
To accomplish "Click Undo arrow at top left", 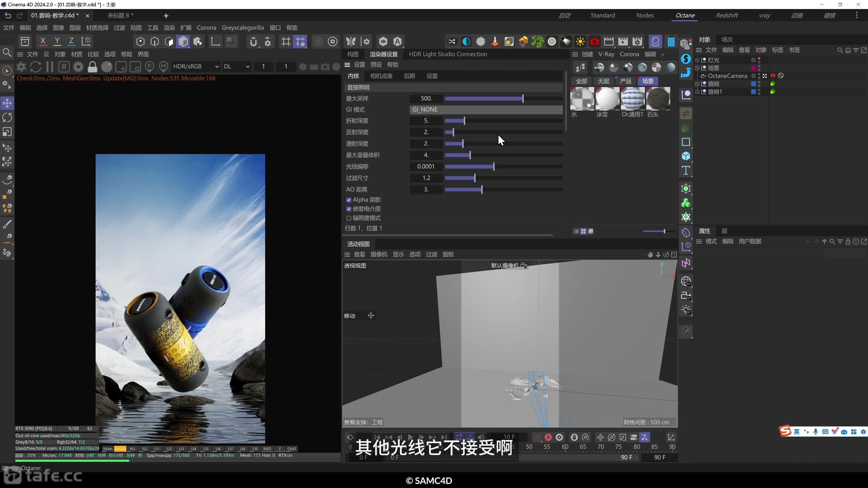I will point(8,16).
